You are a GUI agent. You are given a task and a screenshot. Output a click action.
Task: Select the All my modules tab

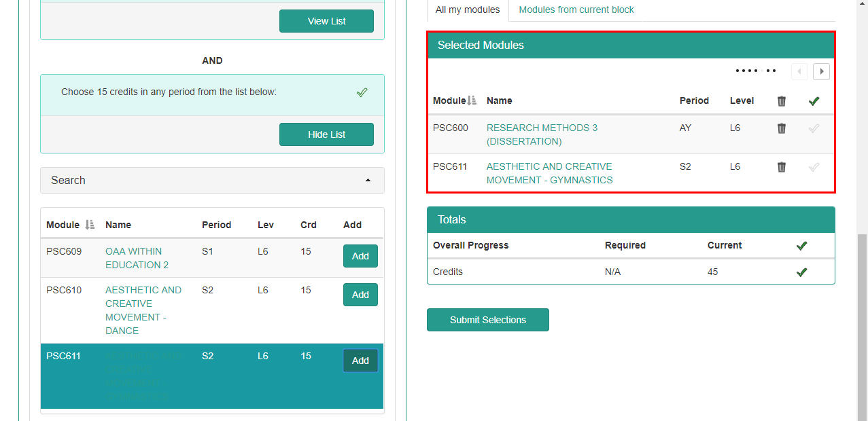point(467,10)
